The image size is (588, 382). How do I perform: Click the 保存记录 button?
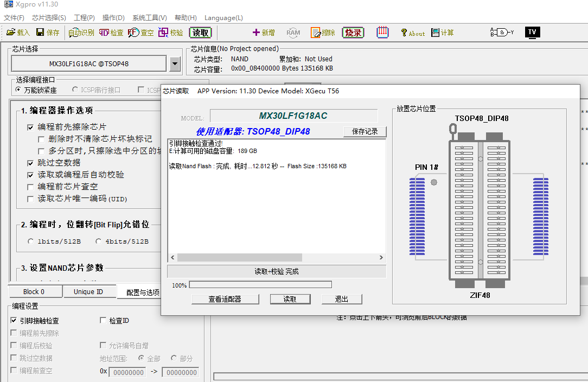pyautogui.click(x=365, y=131)
